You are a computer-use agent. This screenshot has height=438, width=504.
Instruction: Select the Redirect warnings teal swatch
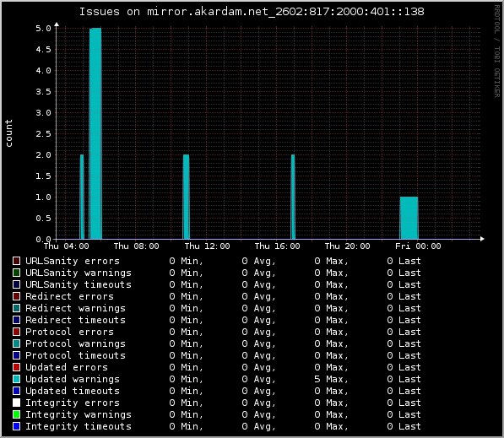coord(16,308)
